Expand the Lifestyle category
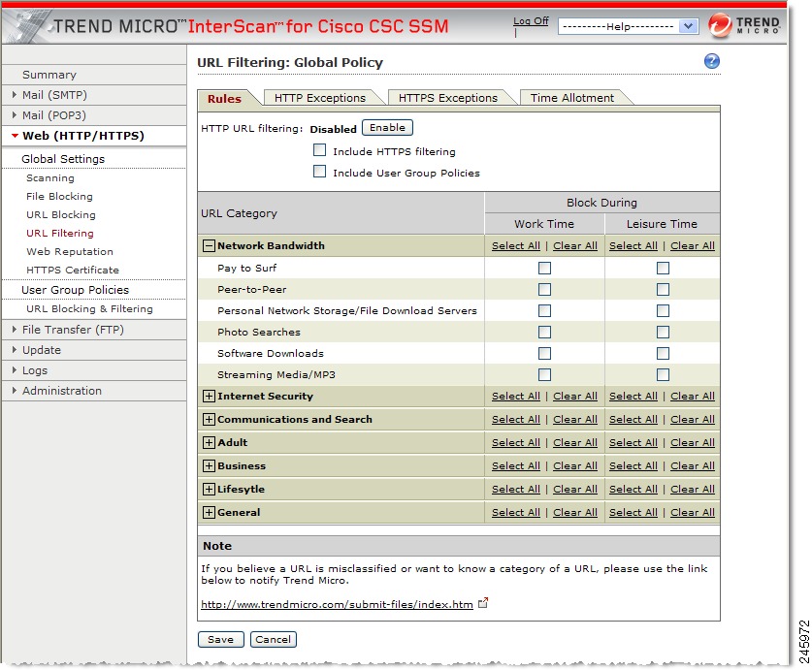812x670 pixels. click(x=209, y=490)
